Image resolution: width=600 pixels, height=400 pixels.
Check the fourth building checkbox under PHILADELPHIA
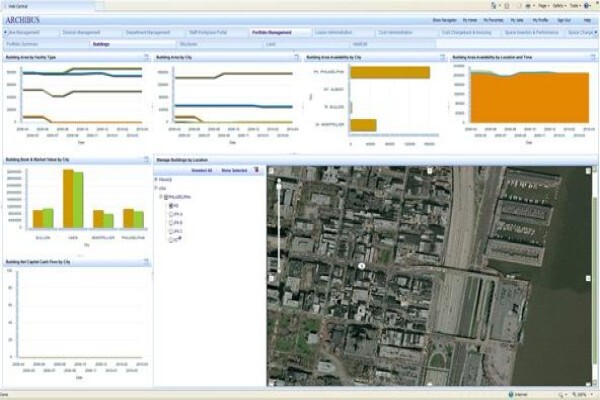pyautogui.click(x=171, y=231)
